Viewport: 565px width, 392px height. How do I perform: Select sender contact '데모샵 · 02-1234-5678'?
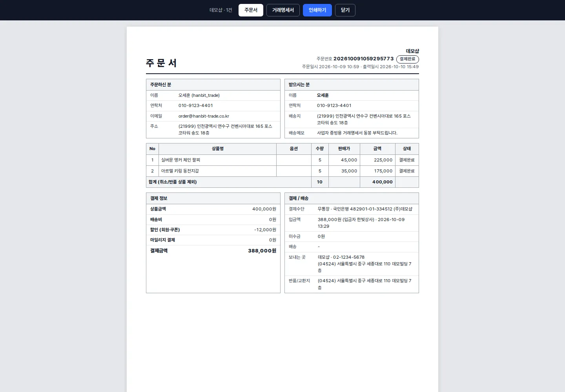[x=341, y=257]
